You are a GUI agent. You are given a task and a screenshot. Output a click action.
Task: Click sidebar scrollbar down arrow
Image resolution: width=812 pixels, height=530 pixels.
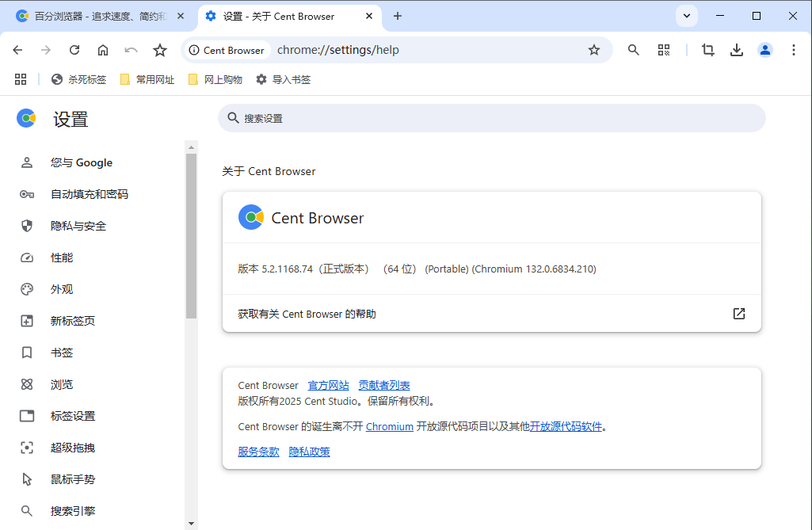(x=191, y=523)
